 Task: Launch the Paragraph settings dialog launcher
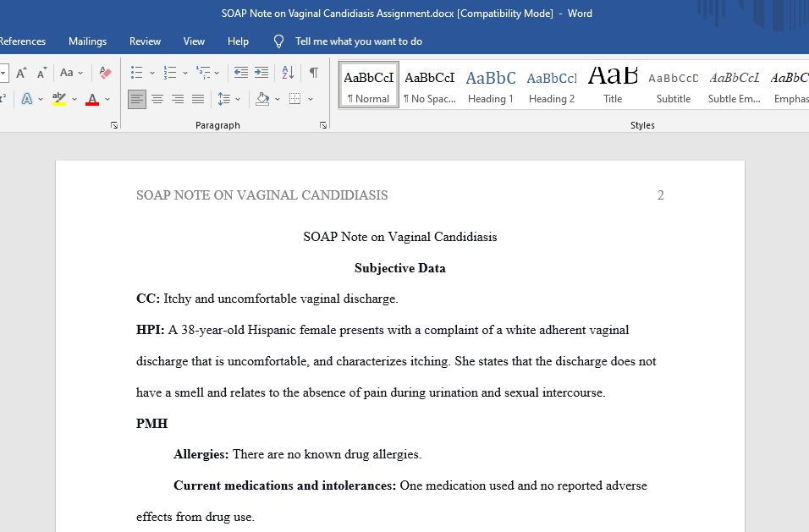[323, 125]
